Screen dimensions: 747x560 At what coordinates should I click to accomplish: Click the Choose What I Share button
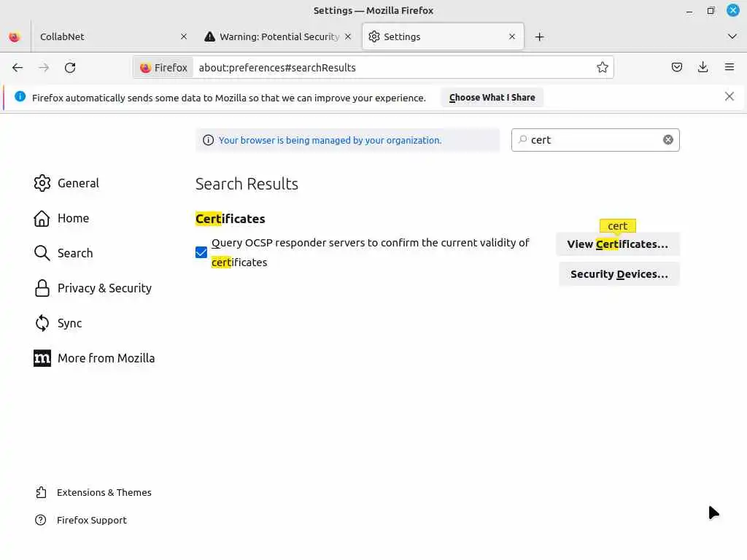pyautogui.click(x=492, y=97)
